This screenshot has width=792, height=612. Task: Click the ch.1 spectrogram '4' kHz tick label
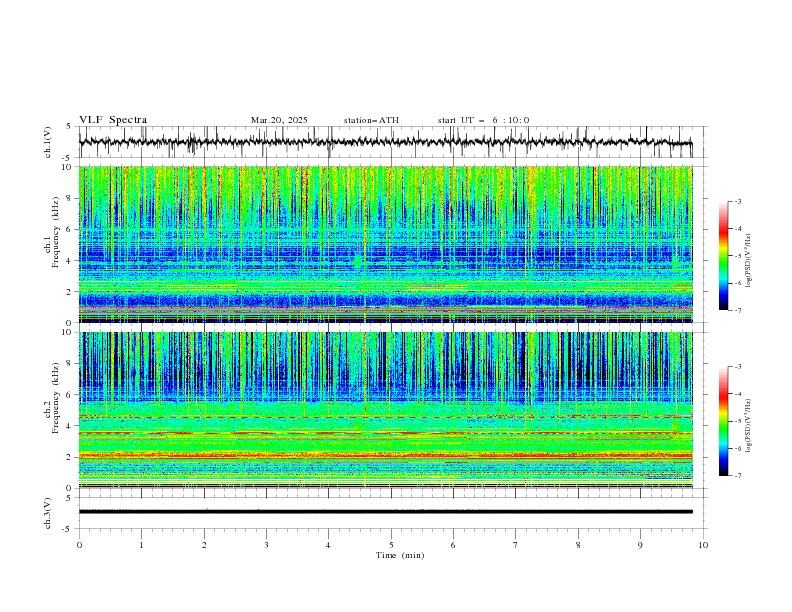coord(70,261)
